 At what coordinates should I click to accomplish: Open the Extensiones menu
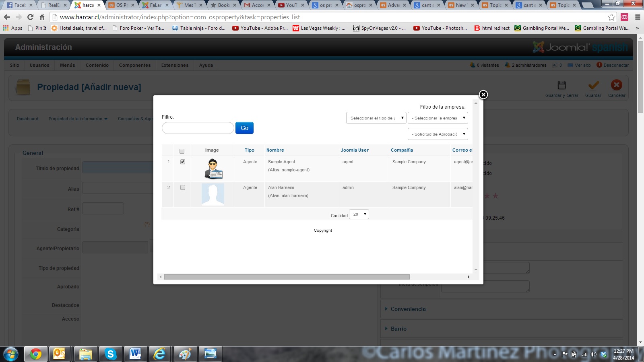pos(175,65)
